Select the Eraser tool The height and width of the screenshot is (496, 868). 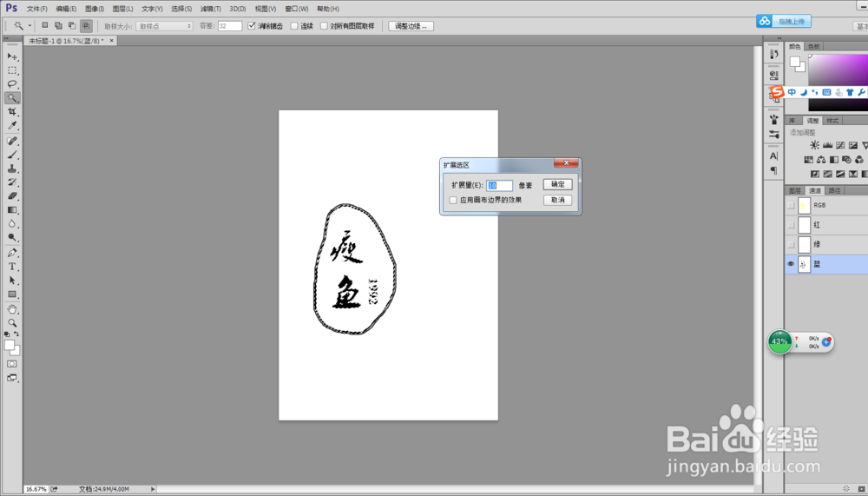click(x=12, y=196)
